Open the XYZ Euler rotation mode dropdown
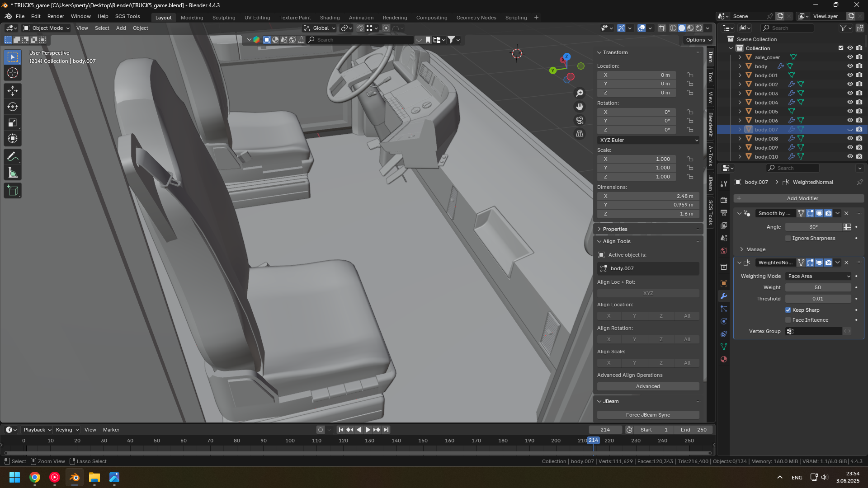868x488 pixels. coord(648,140)
